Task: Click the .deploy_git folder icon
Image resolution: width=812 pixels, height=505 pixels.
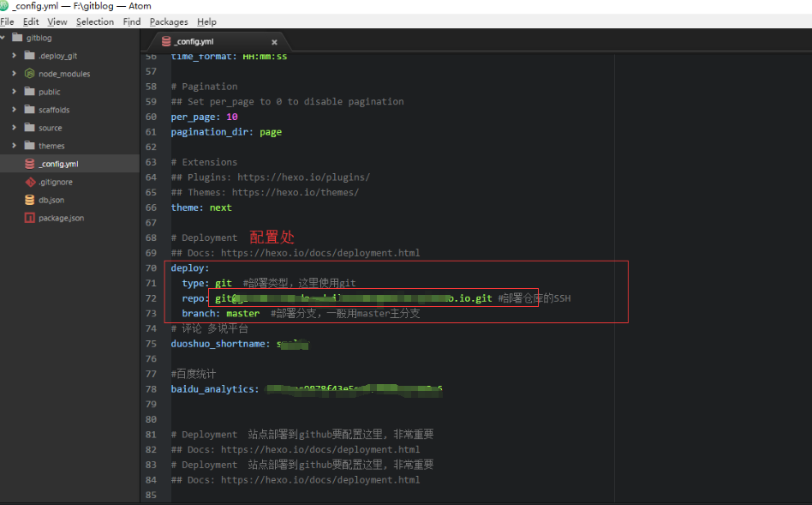Action: pos(29,56)
